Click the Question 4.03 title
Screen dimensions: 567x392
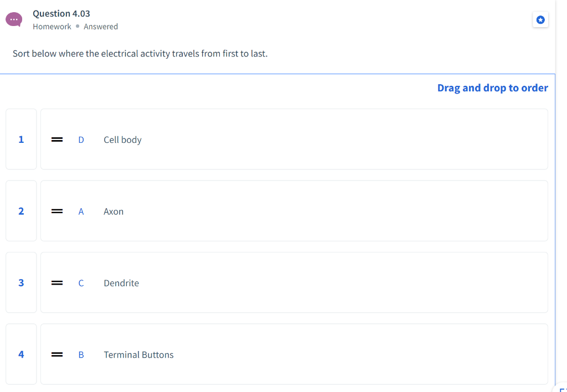tap(61, 13)
